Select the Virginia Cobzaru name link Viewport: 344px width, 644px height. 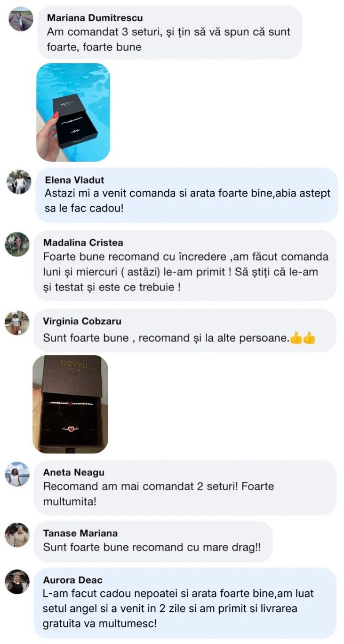[x=82, y=322]
